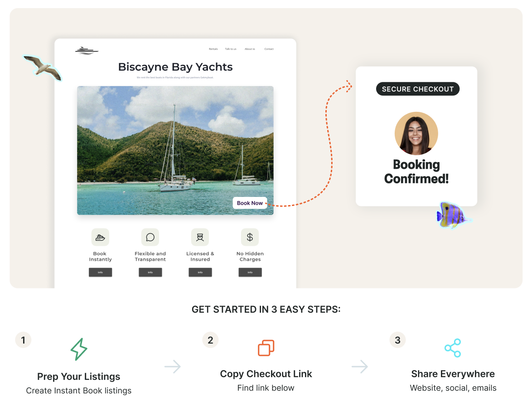This screenshot has width=532, height=402.
Task: Click the tagline under Biscayne Bay Yachts
Action: [175, 77]
